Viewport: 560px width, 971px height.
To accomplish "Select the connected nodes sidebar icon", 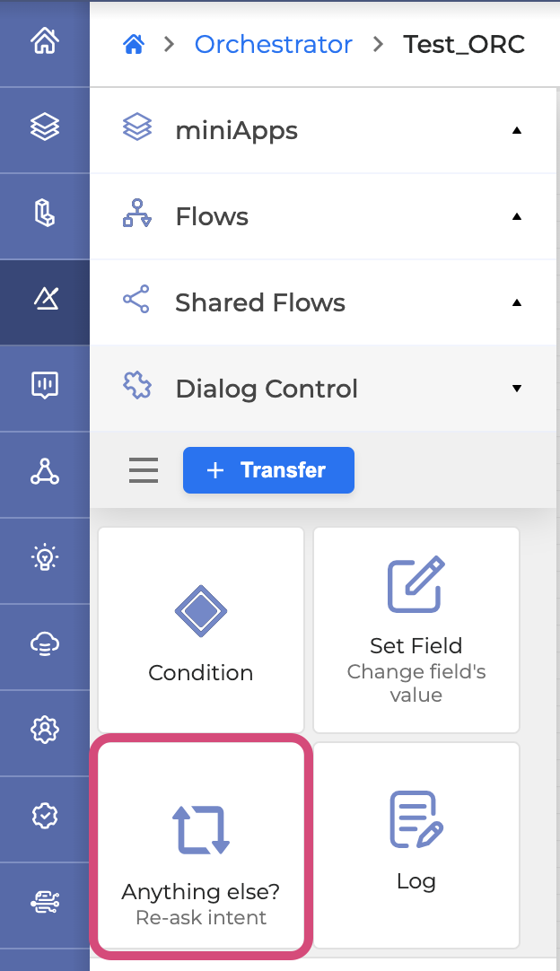I will [44, 471].
